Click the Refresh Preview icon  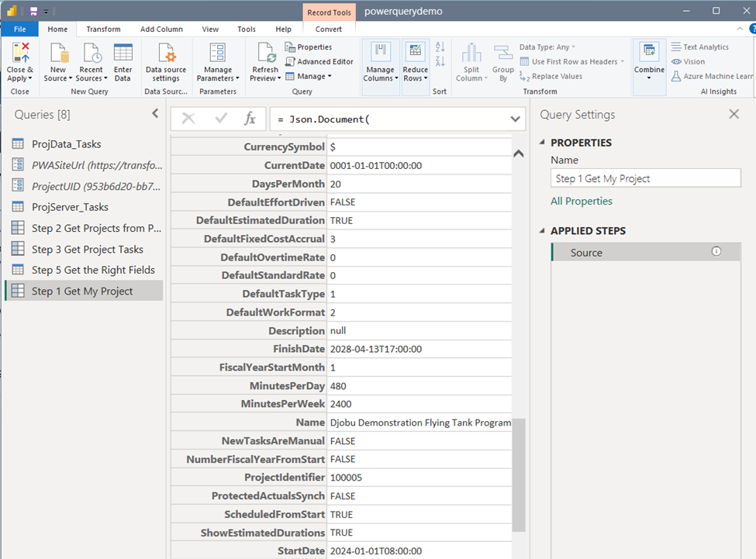point(266,53)
